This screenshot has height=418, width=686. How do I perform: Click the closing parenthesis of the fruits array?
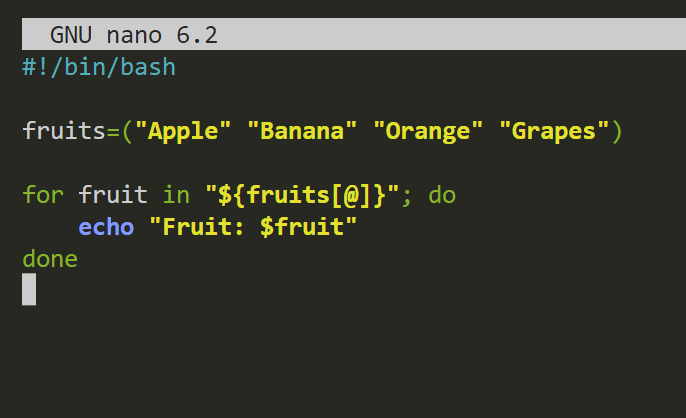coord(617,131)
